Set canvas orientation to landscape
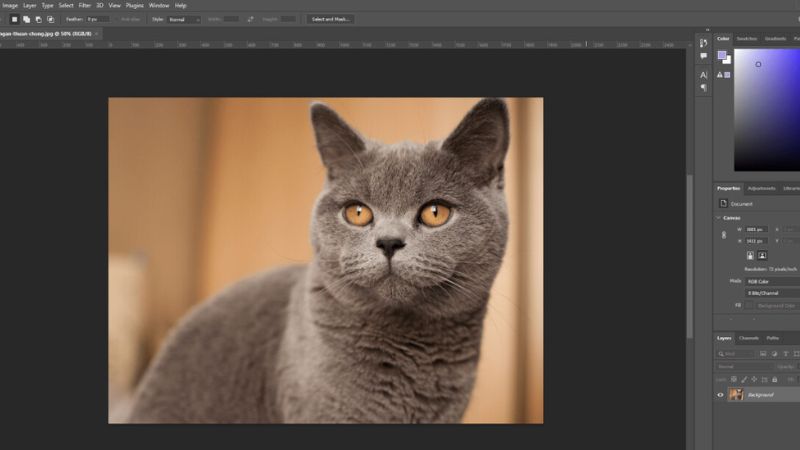This screenshot has width=800, height=450. [x=762, y=255]
